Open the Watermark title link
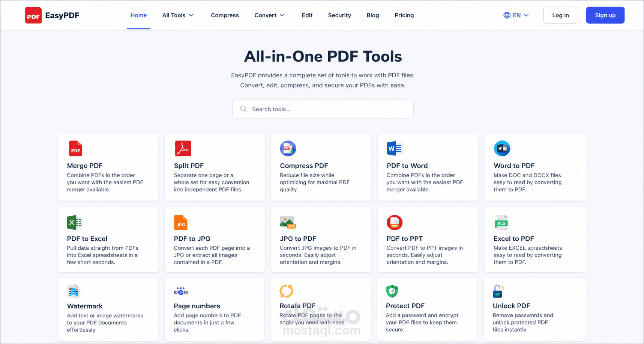644x344 pixels. pos(85,306)
